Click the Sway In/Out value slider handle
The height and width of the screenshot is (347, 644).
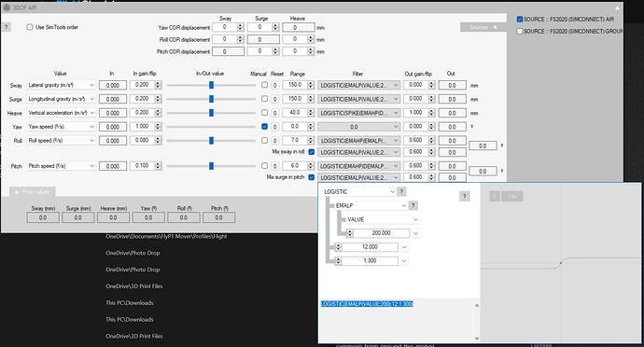point(211,85)
